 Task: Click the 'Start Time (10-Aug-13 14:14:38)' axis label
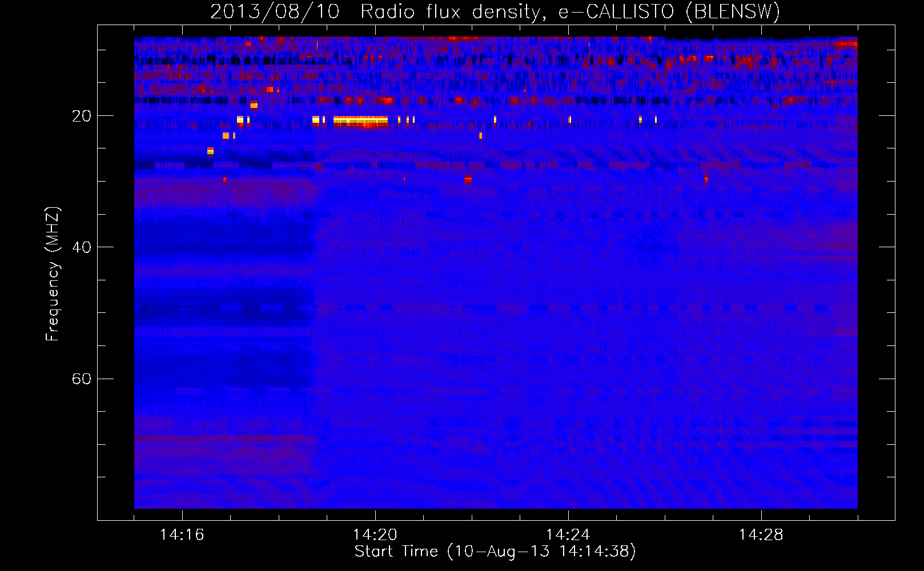coord(495,552)
